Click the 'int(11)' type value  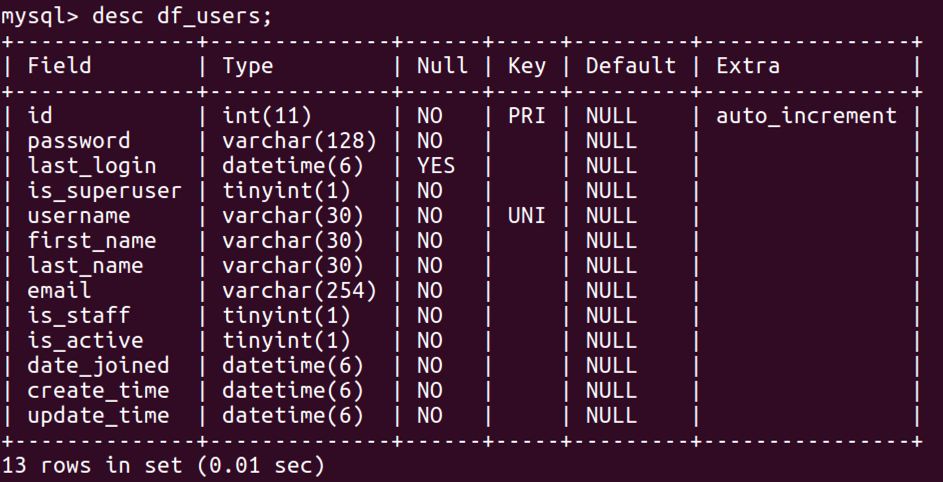[267, 116]
